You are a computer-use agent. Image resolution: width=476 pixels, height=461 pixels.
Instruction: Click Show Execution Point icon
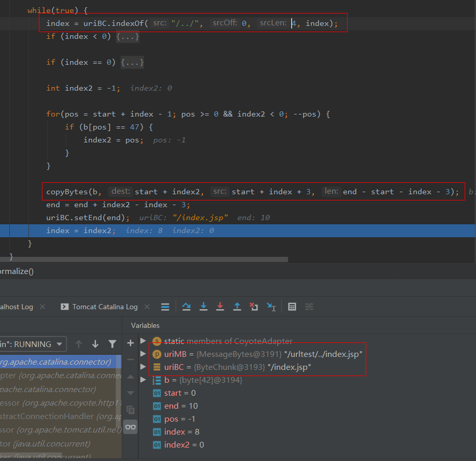[x=165, y=307]
